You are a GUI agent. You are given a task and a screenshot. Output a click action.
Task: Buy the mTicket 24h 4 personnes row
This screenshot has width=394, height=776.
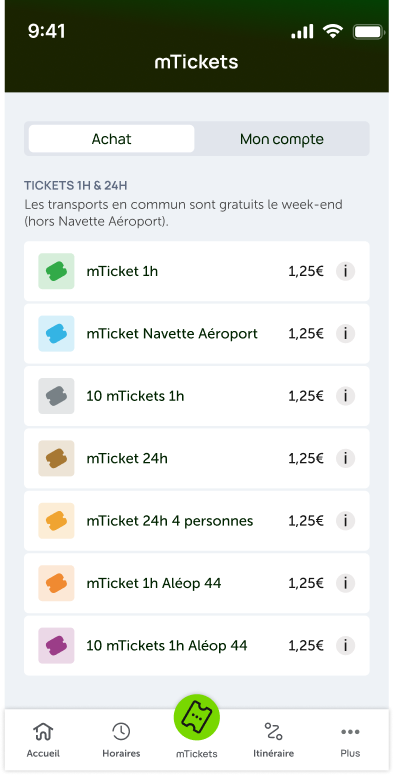pyautogui.click(x=197, y=521)
